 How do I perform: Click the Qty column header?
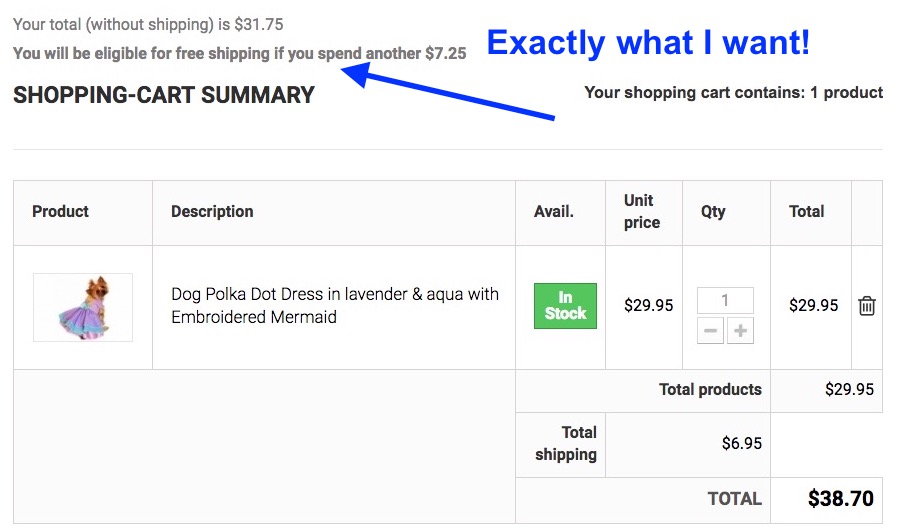tap(713, 212)
